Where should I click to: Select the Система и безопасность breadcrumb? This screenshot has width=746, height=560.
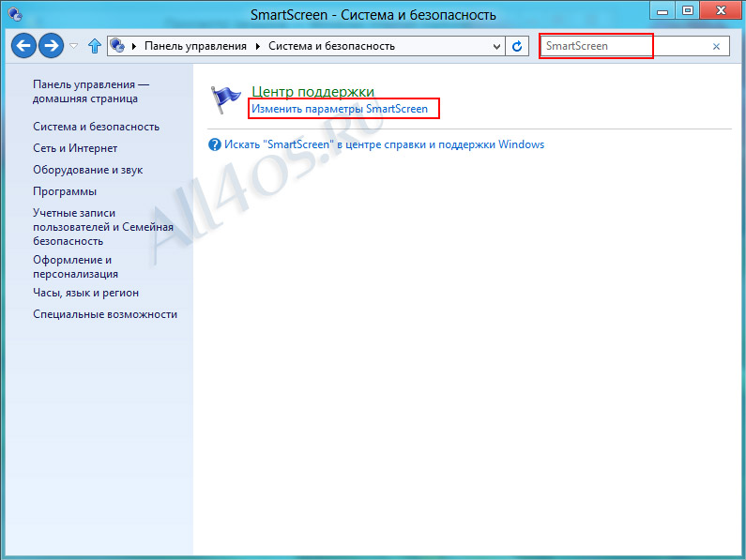coord(331,46)
